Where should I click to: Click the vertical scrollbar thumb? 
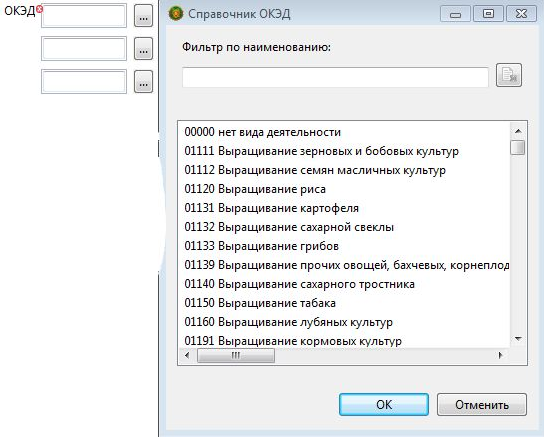[x=518, y=147]
